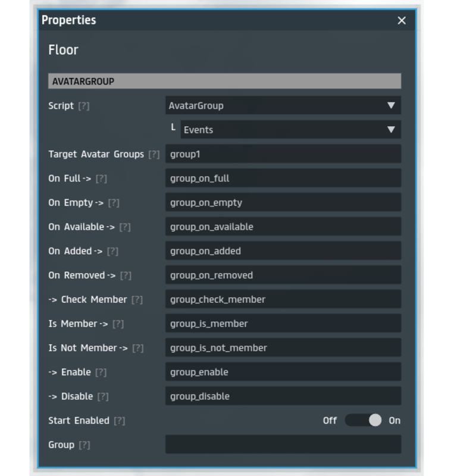Close the Properties panel
Image resolution: width=454 pixels, height=476 pixels.
pyautogui.click(x=402, y=21)
